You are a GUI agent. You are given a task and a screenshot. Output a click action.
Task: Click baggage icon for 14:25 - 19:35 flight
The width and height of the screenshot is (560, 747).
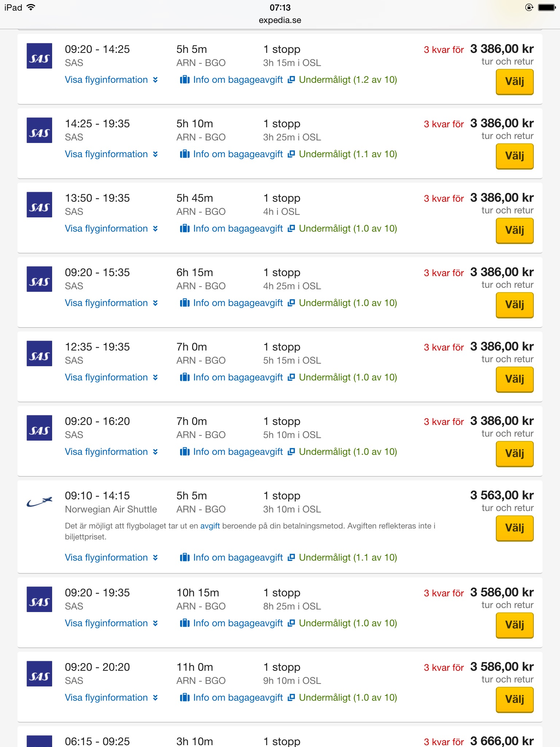click(185, 154)
